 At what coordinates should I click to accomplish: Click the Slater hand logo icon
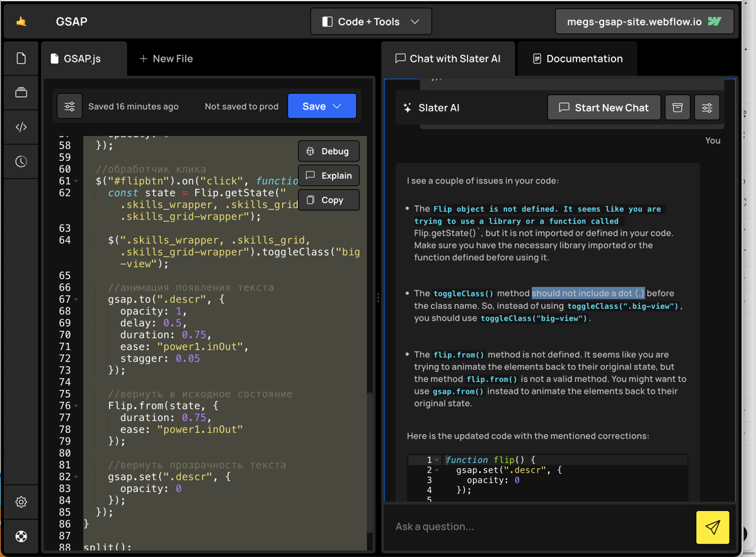(21, 21)
